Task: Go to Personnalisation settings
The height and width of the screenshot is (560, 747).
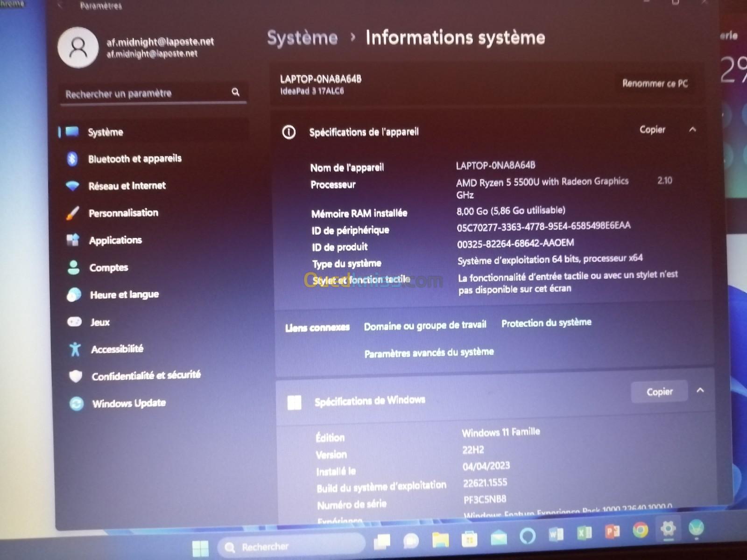Action: click(x=124, y=213)
